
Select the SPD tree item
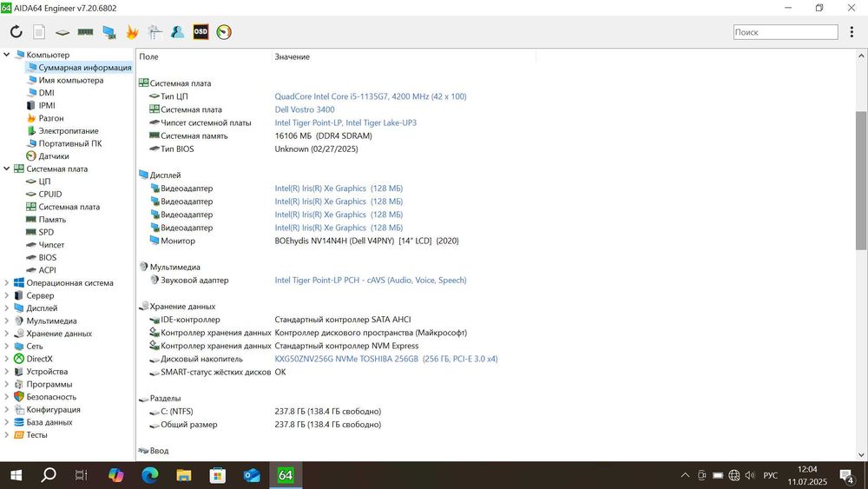(x=40, y=233)
